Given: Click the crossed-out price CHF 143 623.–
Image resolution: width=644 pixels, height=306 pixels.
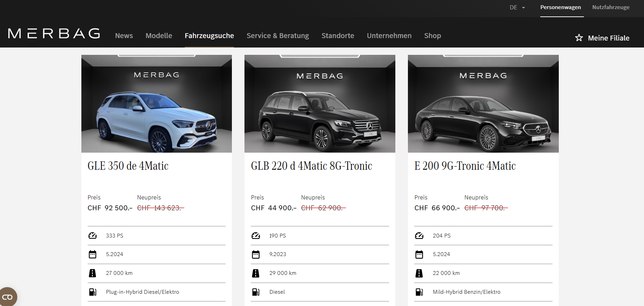Looking at the screenshot, I should (x=161, y=208).
